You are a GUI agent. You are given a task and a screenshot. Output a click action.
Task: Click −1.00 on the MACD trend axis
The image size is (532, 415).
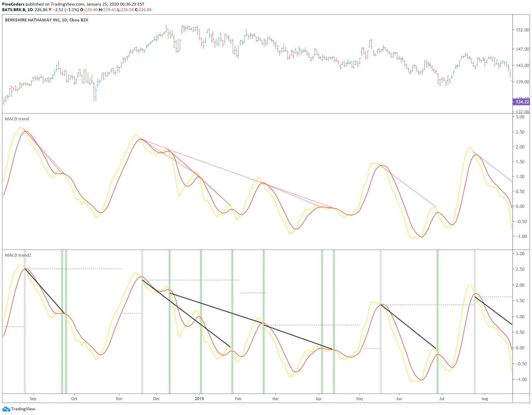521,236
